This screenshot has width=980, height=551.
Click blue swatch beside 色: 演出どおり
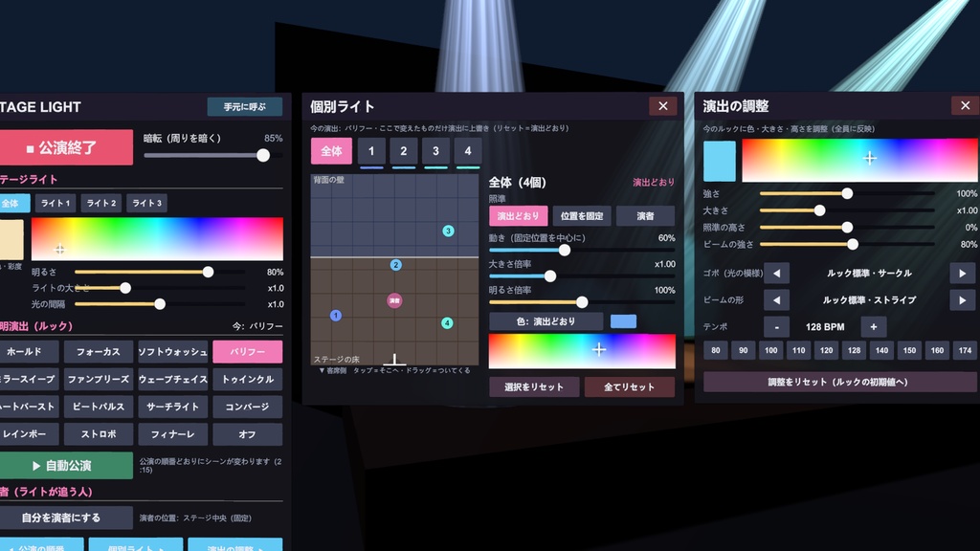click(623, 321)
